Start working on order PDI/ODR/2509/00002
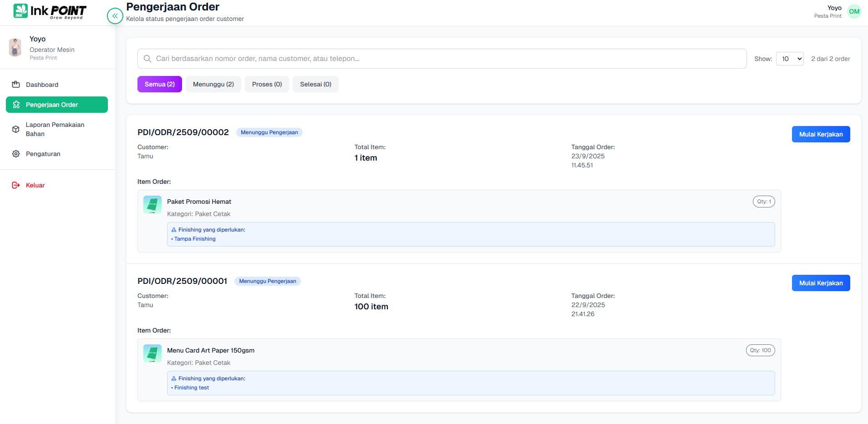Screen dimensions: 868x424 (821, 134)
